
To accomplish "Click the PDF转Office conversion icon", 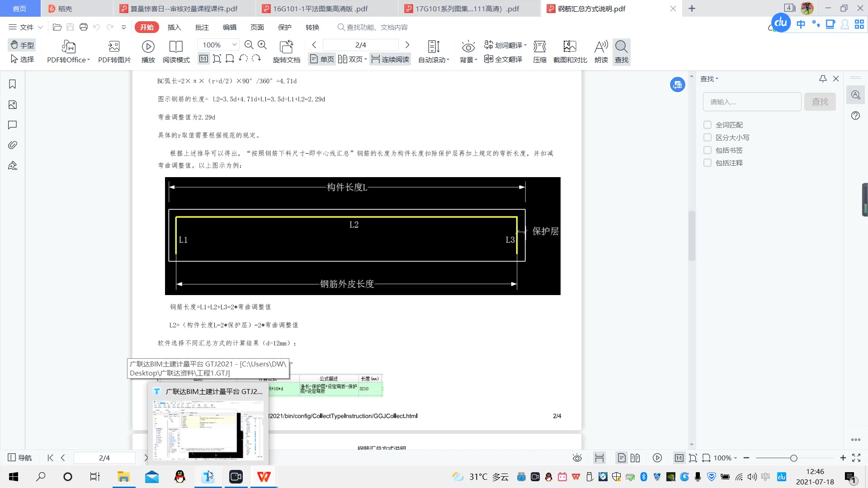I will coord(68,47).
